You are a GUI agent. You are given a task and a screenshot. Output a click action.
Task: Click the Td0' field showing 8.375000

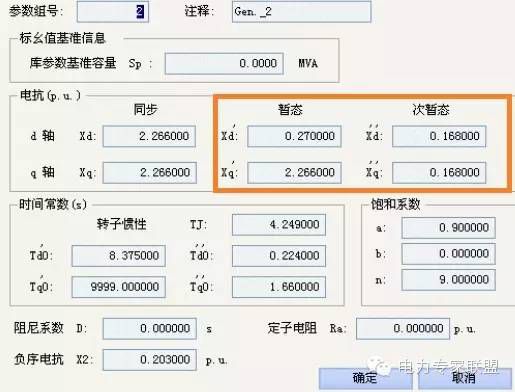(118, 256)
